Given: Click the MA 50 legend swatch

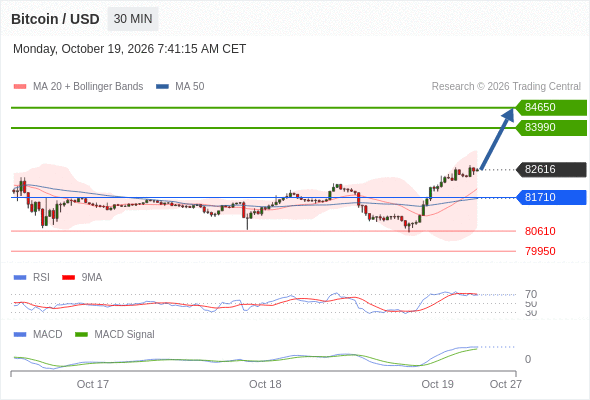Looking at the screenshot, I should pos(163,87).
